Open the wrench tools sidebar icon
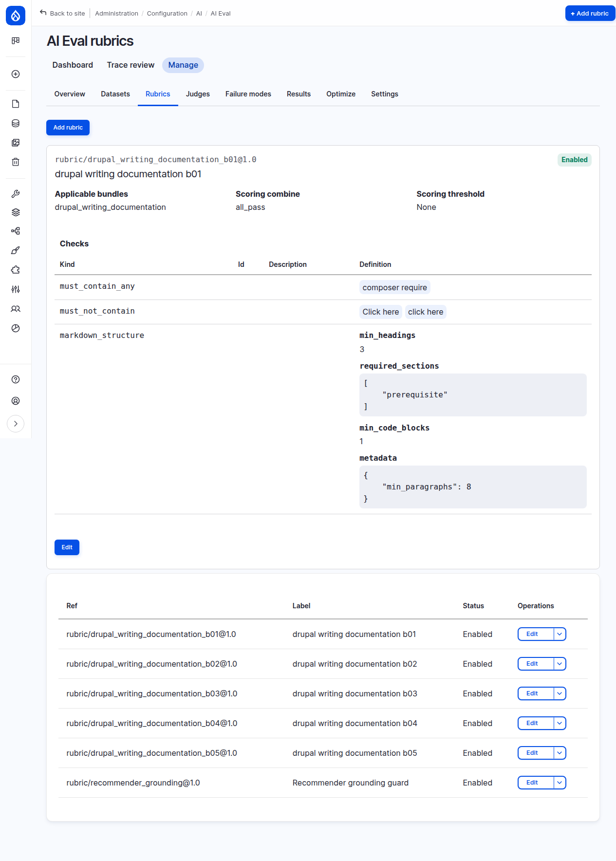This screenshot has width=616, height=861. coord(16,193)
